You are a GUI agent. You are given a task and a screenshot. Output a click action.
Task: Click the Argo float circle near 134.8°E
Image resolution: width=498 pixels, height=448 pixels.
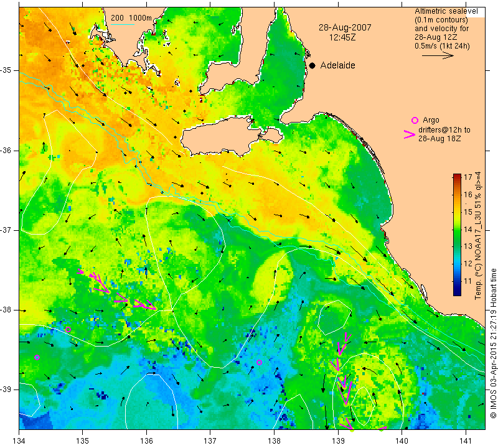pos(68,329)
